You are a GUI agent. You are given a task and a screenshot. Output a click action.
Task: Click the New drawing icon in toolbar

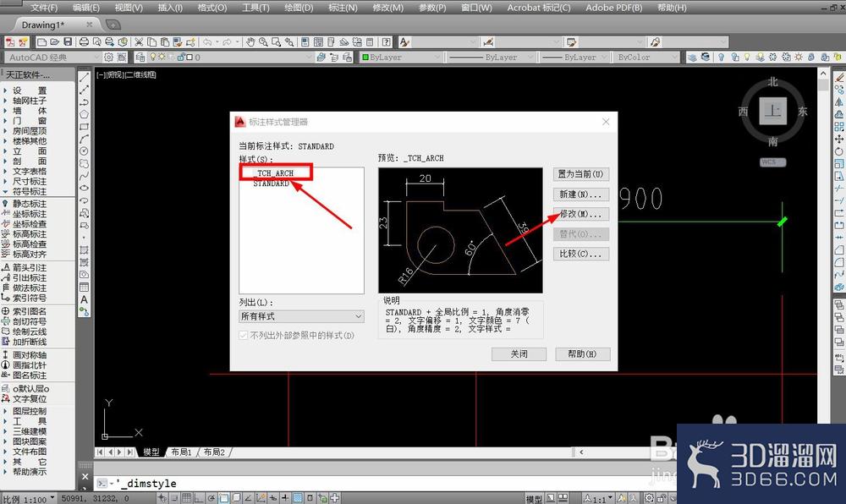coord(41,42)
